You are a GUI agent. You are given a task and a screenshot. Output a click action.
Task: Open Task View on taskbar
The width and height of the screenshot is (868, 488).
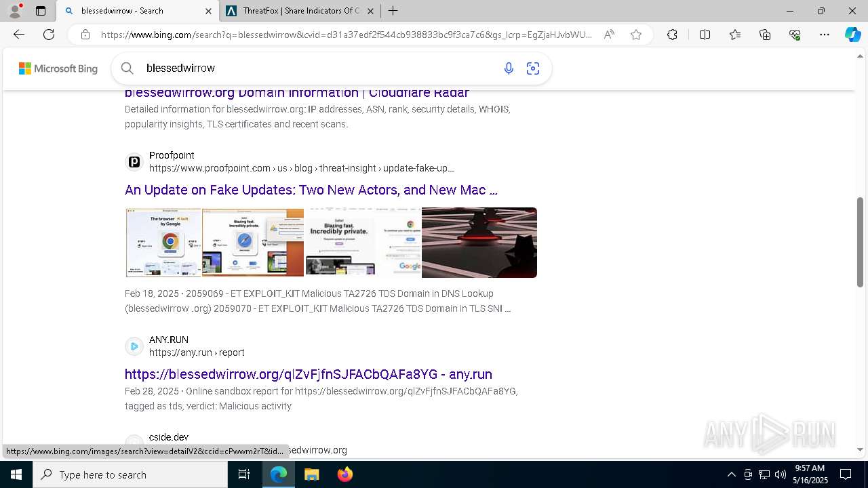click(x=244, y=474)
